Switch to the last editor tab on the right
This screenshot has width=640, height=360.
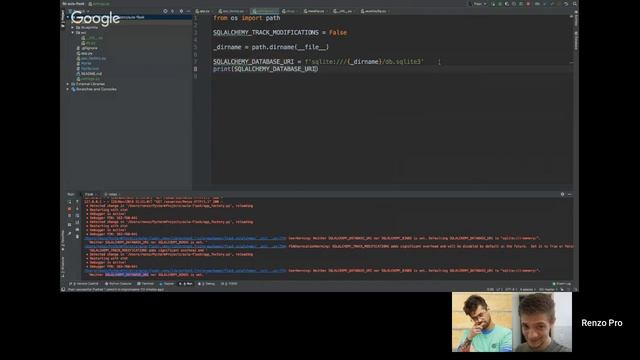click(375, 11)
